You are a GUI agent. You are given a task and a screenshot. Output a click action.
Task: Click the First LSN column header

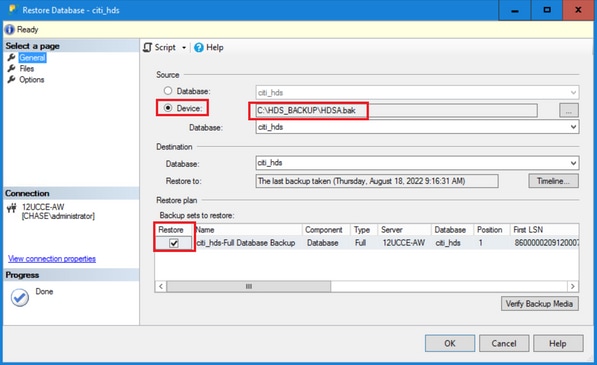(x=544, y=230)
